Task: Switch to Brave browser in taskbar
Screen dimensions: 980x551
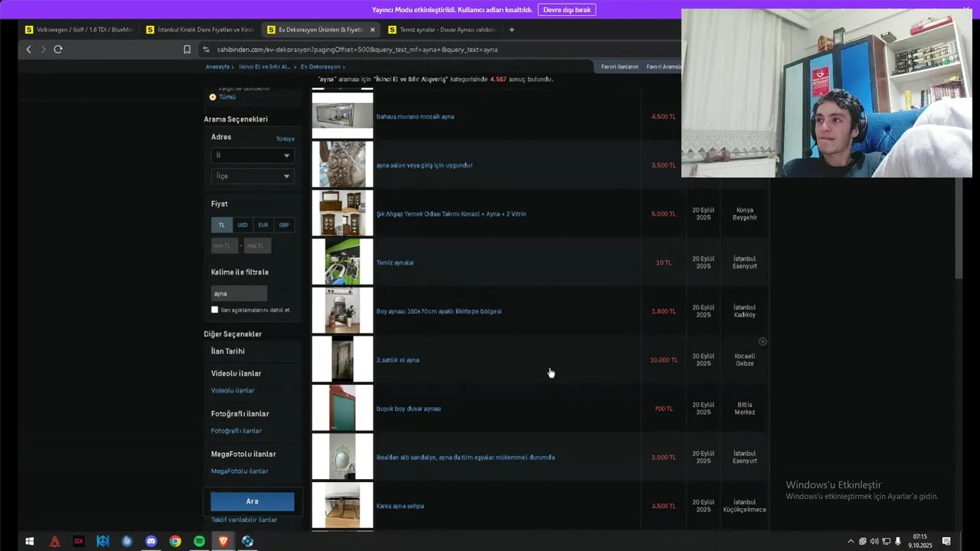Action: coord(223,541)
